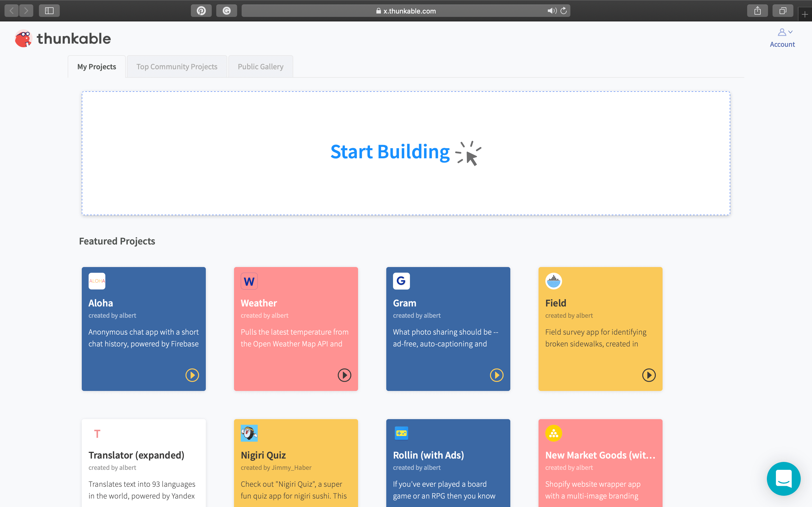Screen dimensions: 812x507
Task: Mute tab audio via speaker icon
Action: (x=551, y=11)
